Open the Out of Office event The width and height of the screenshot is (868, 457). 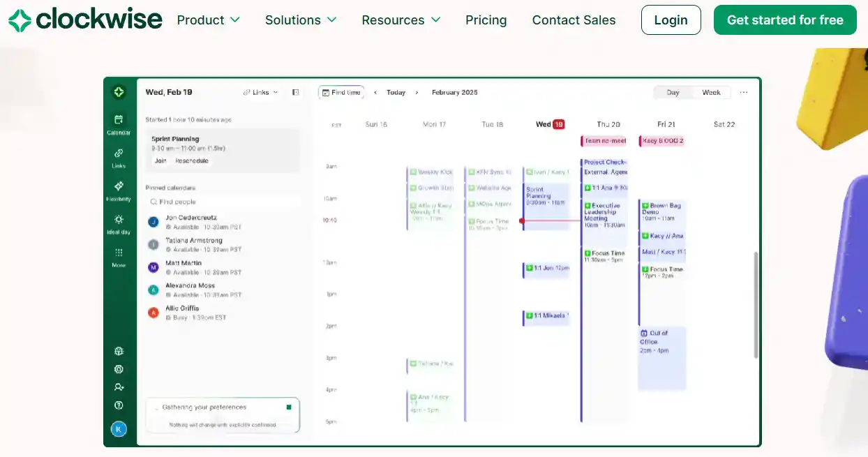tap(662, 358)
